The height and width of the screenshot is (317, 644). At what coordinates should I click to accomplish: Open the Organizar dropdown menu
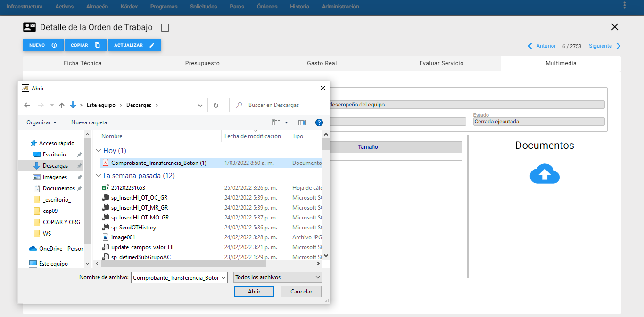click(x=41, y=122)
